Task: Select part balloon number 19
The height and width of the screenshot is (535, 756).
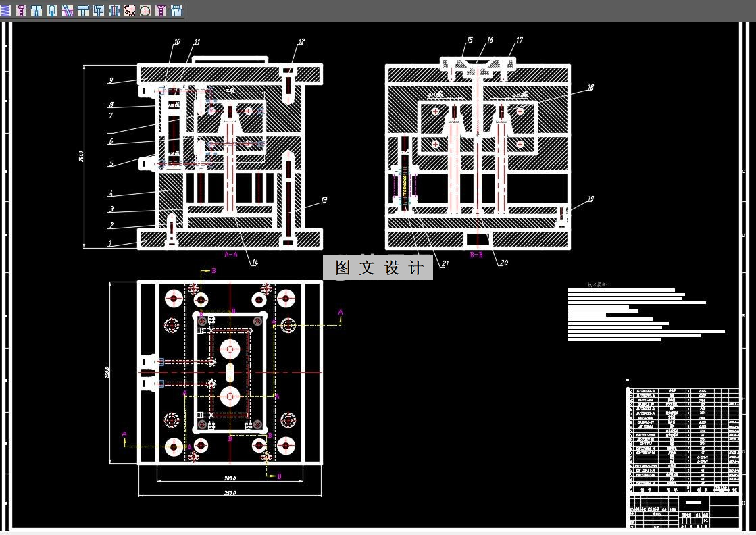Action: pyautogui.click(x=590, y=199)
